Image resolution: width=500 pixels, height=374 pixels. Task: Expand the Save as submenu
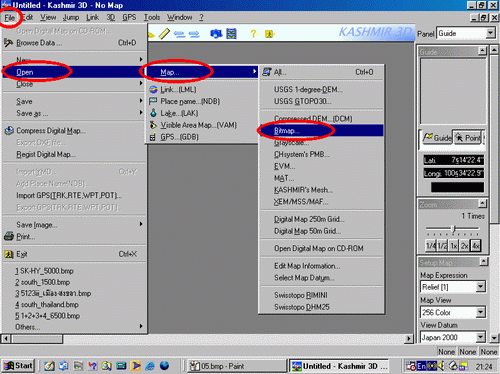coord(74,113)
